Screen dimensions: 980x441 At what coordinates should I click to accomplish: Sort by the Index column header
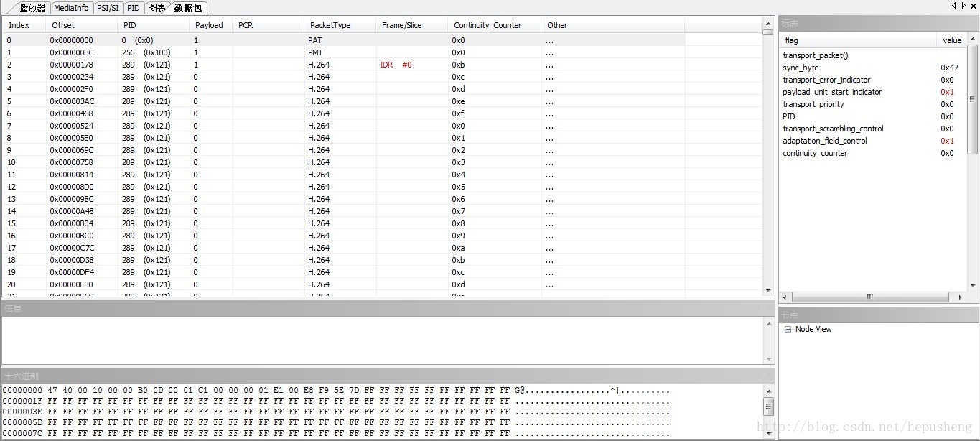coord(24,25)
